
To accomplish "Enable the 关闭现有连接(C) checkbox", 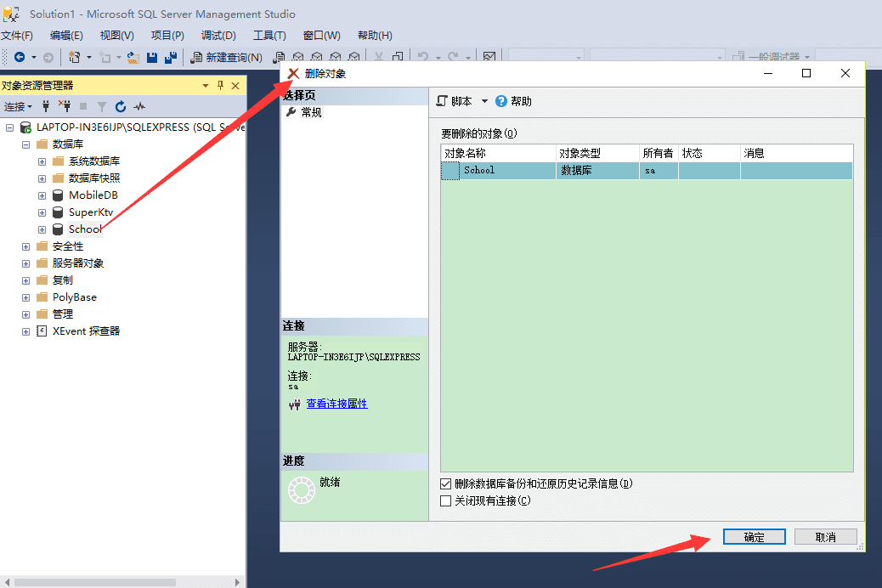I will point(445,500).
